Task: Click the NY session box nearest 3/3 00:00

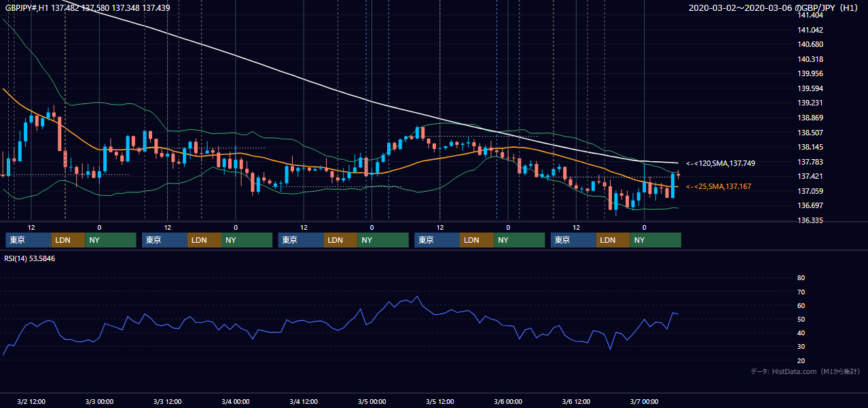Action: tap(111, 240)
